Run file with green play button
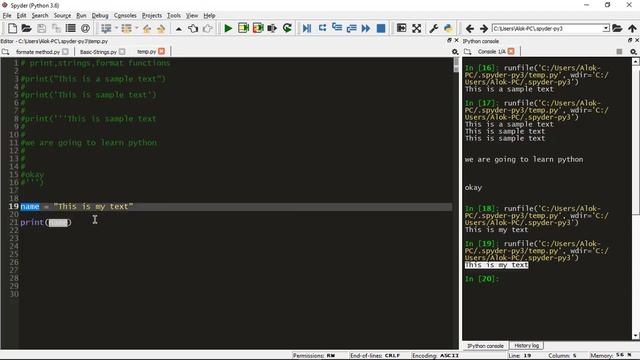The height and width of the screenshot is (360, 640). (228, 28)
